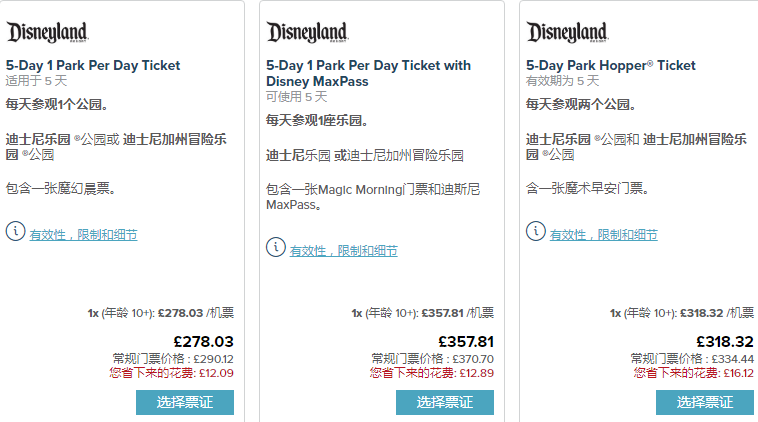This screenshot has height=422, width=758.
Task: Click the 5-Day Park Hopper Ticket title
Action: 610,65
